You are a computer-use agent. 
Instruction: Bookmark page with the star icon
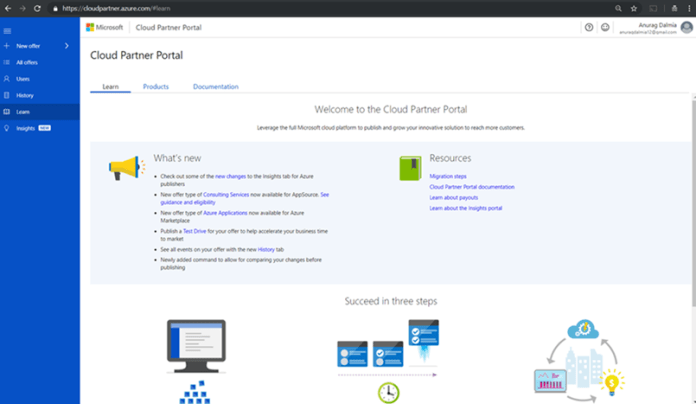pyautogui.click(x=634, y=8)
